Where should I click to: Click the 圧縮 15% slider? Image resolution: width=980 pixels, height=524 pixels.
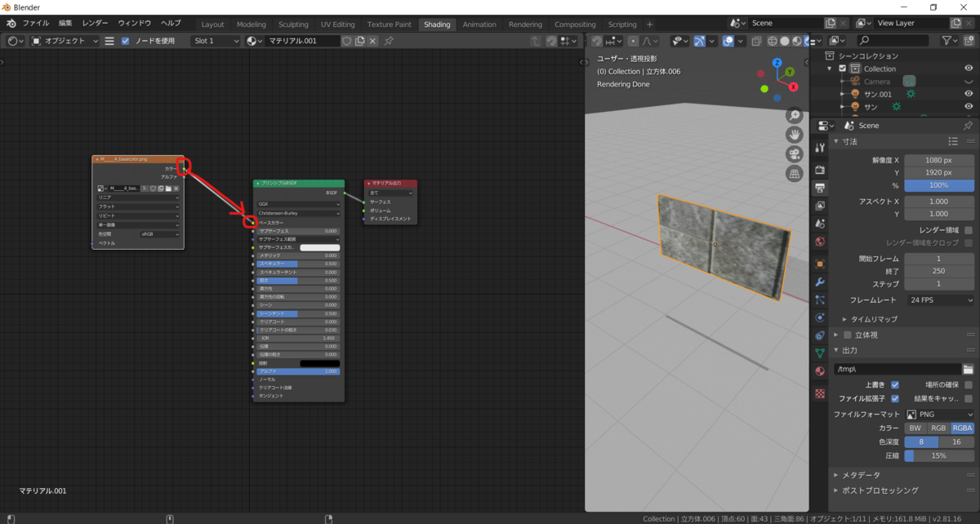coord(939,455)
